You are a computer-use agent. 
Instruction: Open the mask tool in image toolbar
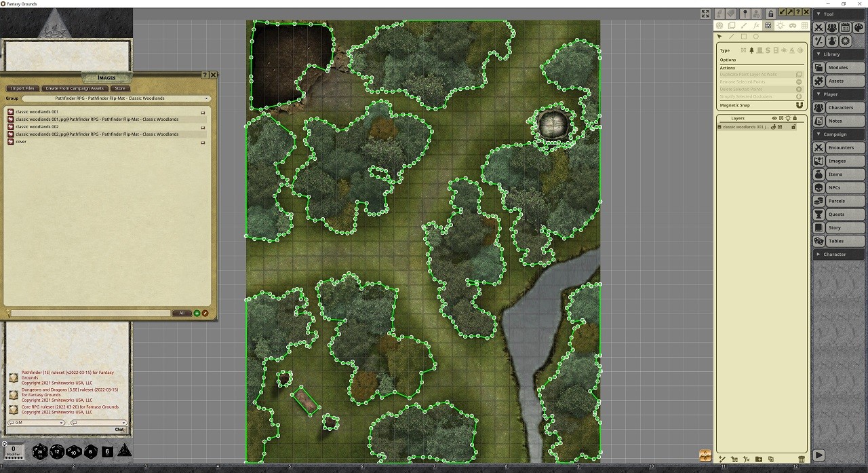point(793,25)
